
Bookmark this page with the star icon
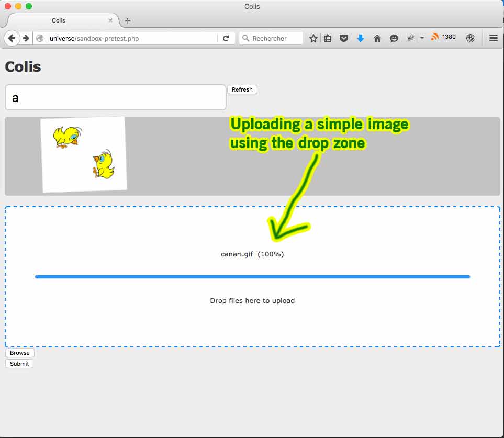(x=313, y=38)
